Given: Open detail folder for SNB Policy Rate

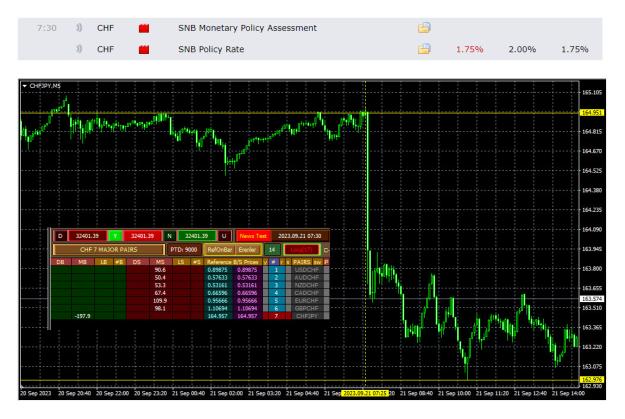Looking at the screenshot, I should tap(424, 49).
